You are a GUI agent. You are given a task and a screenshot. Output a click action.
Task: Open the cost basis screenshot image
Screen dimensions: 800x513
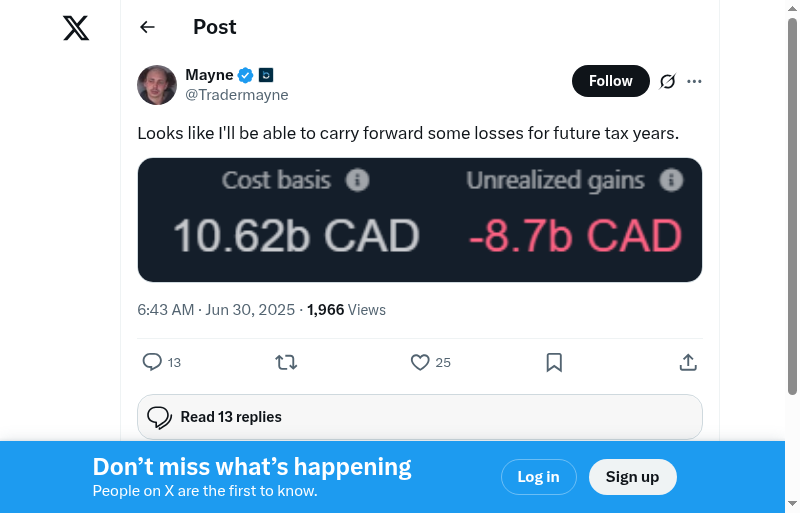point(420,220)
